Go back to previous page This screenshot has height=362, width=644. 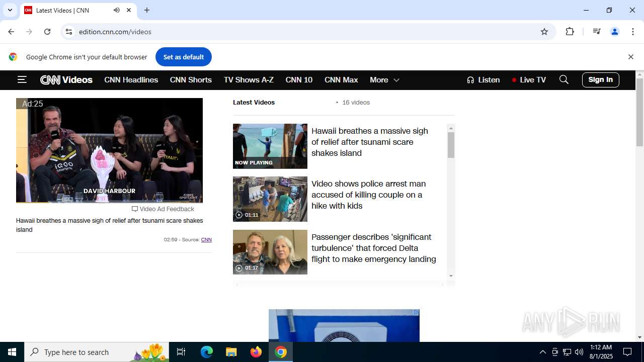[11, 32]
